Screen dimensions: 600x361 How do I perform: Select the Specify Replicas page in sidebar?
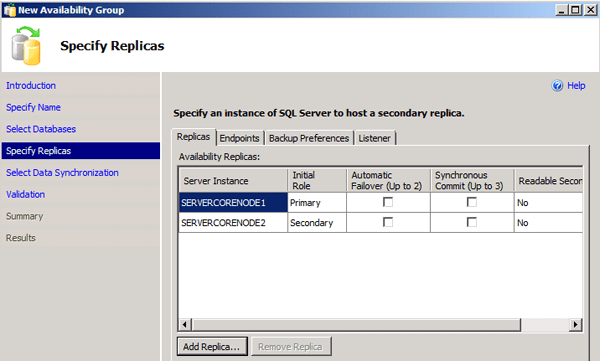pyautogui.click(x=81, y=151)
